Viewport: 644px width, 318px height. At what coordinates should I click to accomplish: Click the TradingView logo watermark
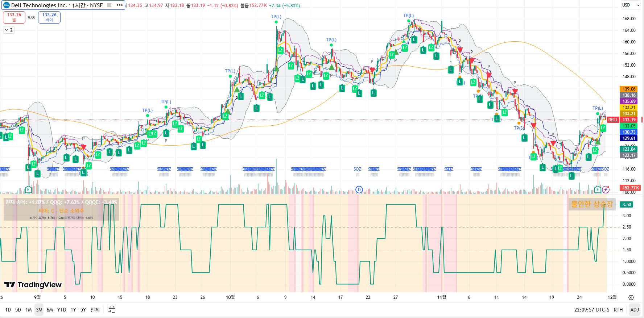[33, 285]
